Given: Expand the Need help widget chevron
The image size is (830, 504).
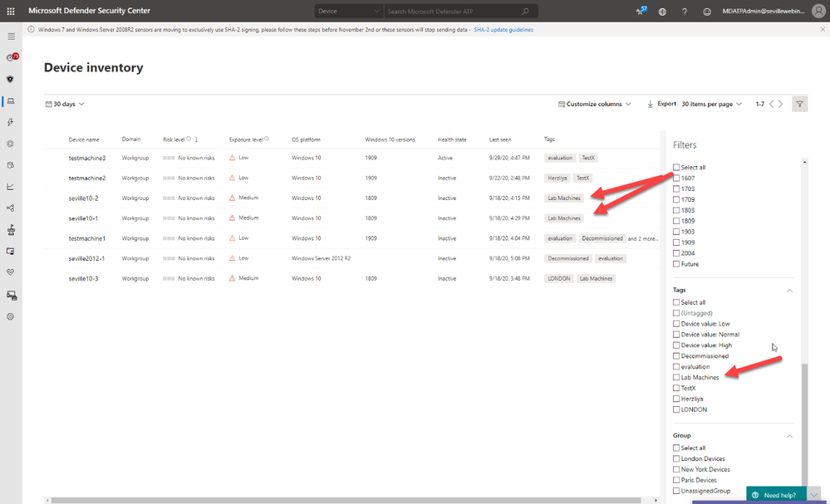Looking at the screenshot, I should (x=814, y=495).
